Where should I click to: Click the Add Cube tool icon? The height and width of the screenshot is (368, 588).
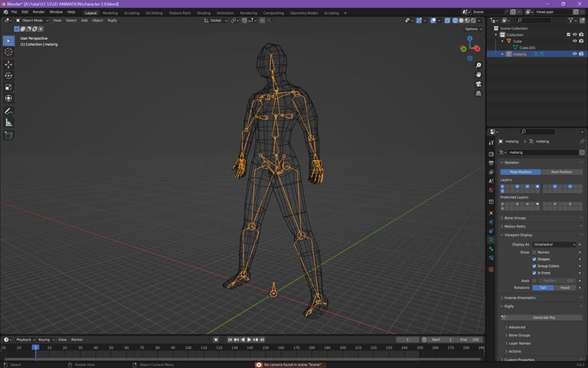(x=8, y=136)
